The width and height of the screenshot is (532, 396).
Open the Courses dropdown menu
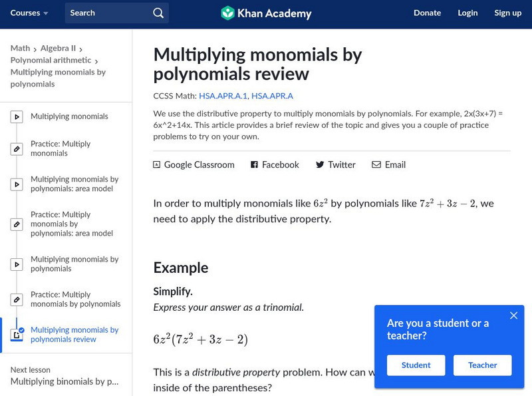pyautogui.click(x=29, y=13)
